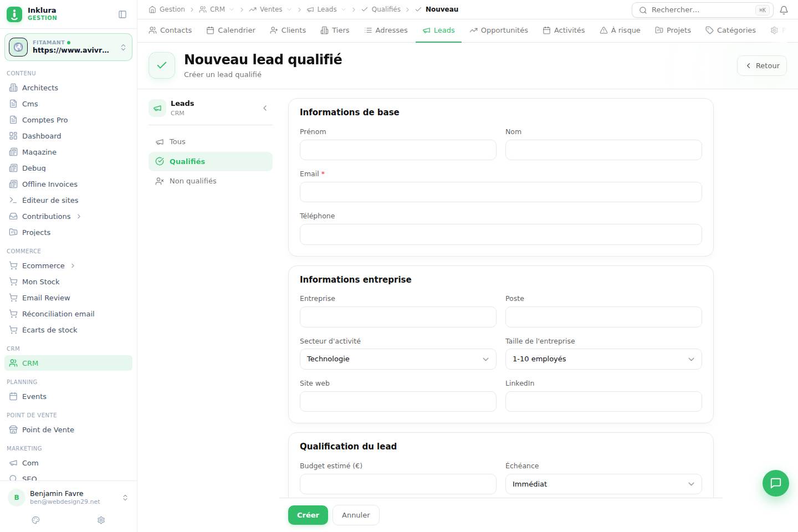798x532 pixels.
Task: Open the Ventes breadcrumb dropdown
Action: pos(289,9)
